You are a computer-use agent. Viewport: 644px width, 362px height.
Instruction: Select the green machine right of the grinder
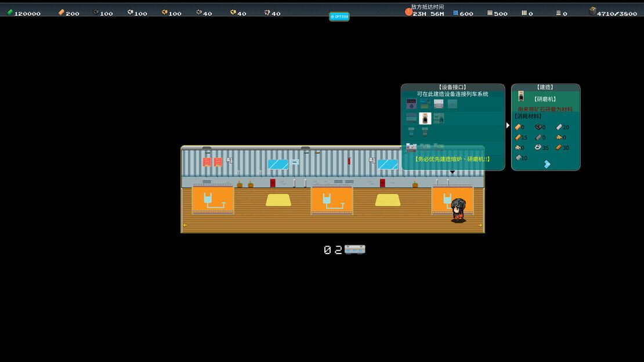coord(439,118)
